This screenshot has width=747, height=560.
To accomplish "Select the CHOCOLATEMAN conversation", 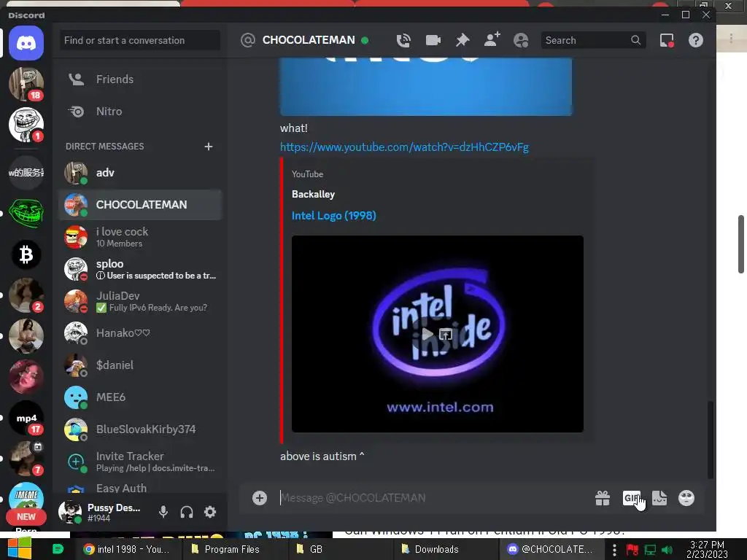I will [140, 205].
